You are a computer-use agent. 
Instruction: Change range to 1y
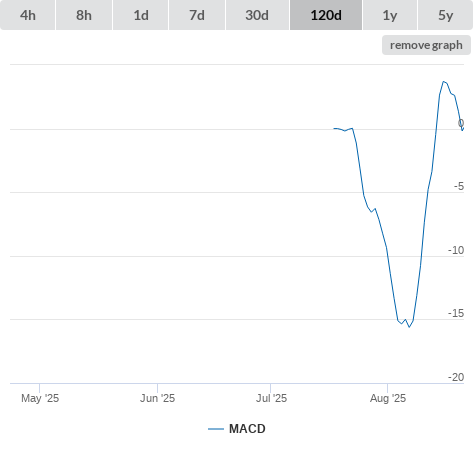(x=390, y=15)
